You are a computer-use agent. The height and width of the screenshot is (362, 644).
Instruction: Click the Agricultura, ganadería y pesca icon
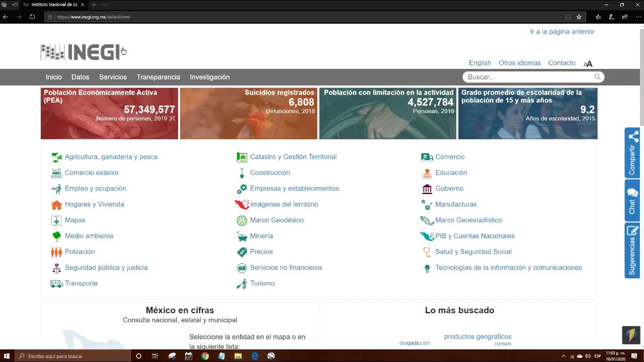[x=56, y=157]
